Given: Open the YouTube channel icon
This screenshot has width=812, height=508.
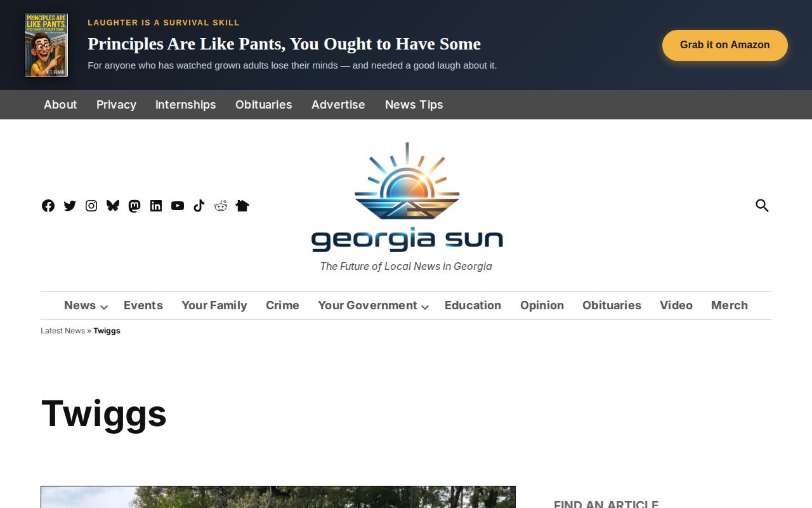Looking at the screenshot, I should pyautogui.click(x=178, y=206).
